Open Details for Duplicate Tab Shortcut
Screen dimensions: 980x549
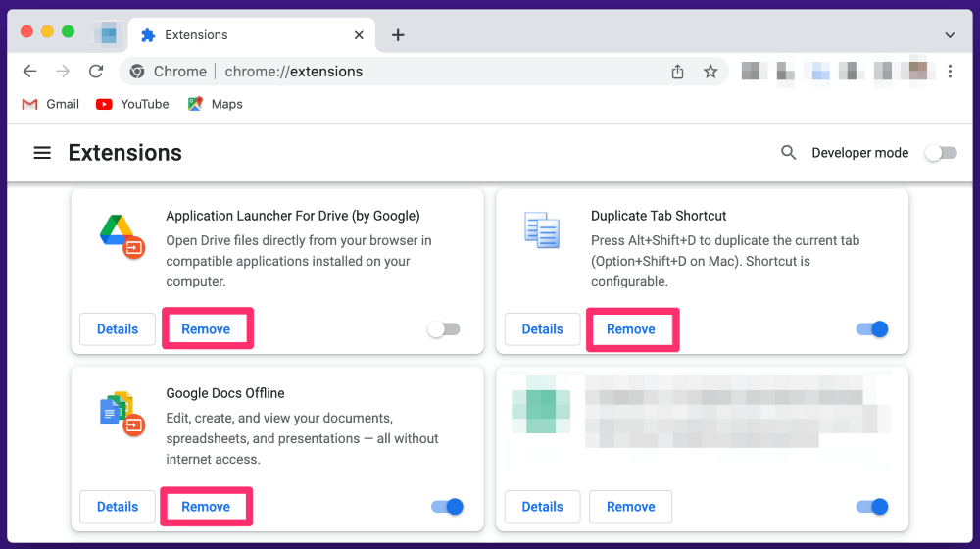(543, 328)
